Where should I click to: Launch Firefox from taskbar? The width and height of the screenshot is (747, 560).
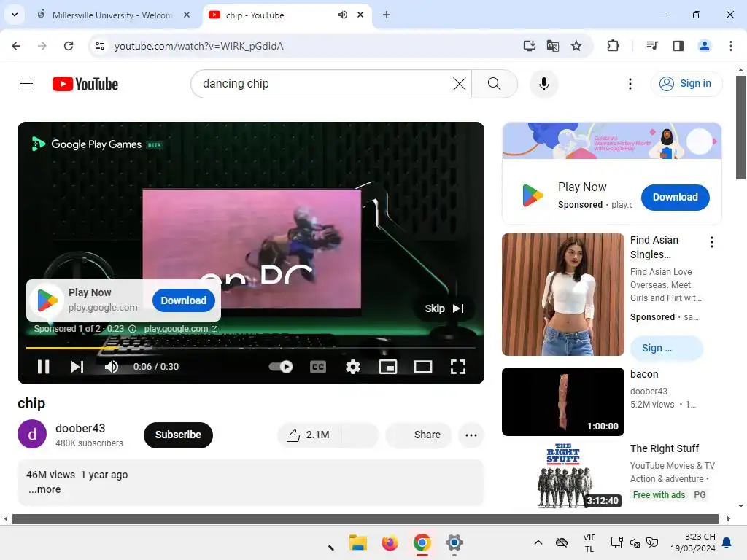[390, 542]
